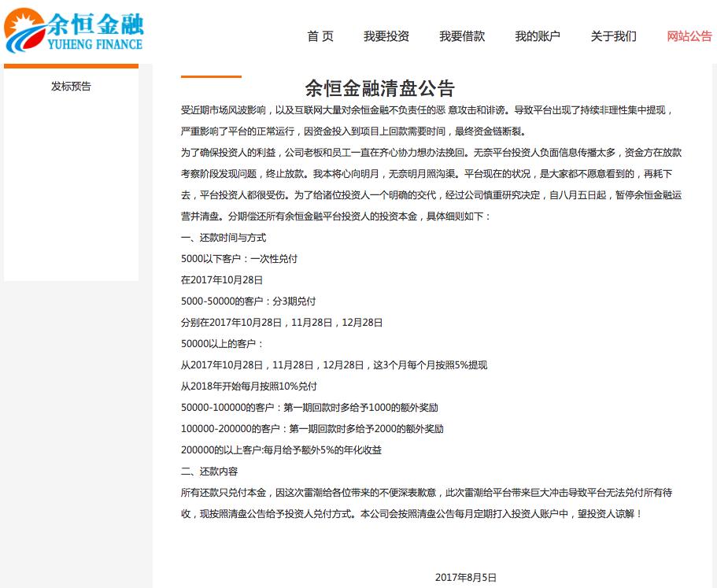717x588 pixels.
Task: Open the 首页 menu item
Action: pyautogui.click(x=320, y=36)
